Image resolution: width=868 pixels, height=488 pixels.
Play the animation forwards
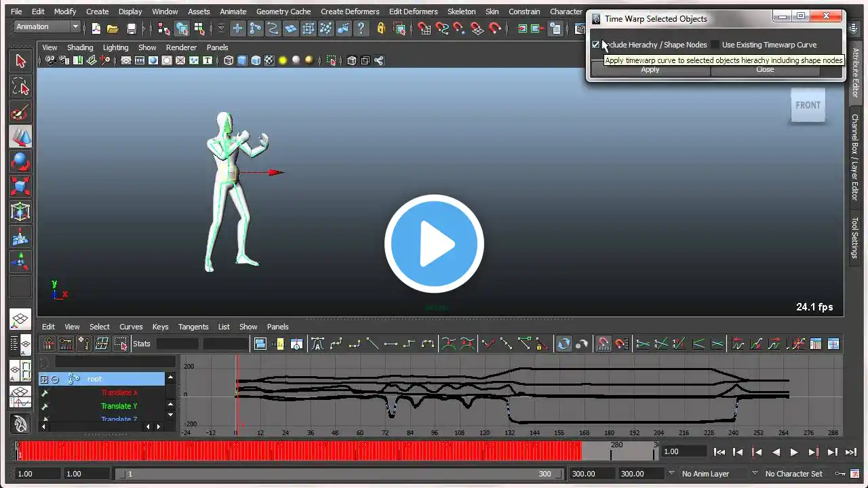pos(794,452)
